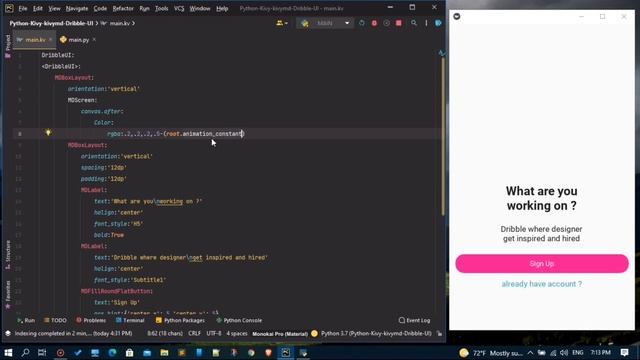Stop the running app with red square

click(399, 23)
